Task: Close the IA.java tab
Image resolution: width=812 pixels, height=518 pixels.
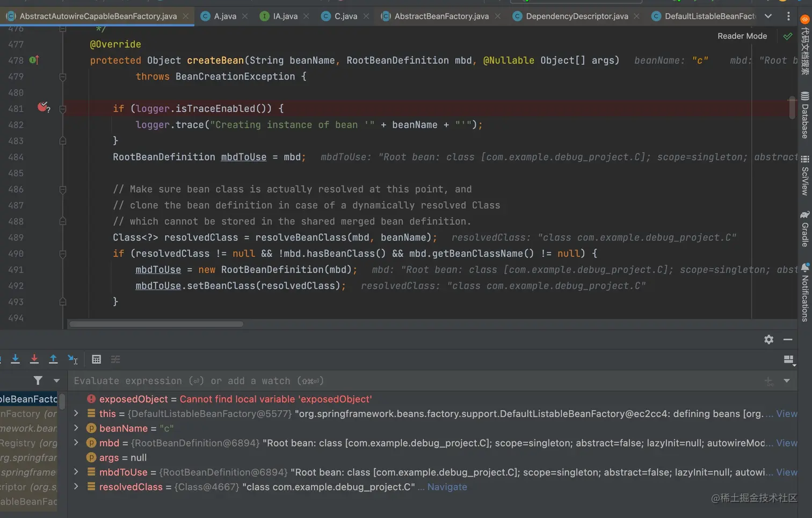Action: click(306, 16)
